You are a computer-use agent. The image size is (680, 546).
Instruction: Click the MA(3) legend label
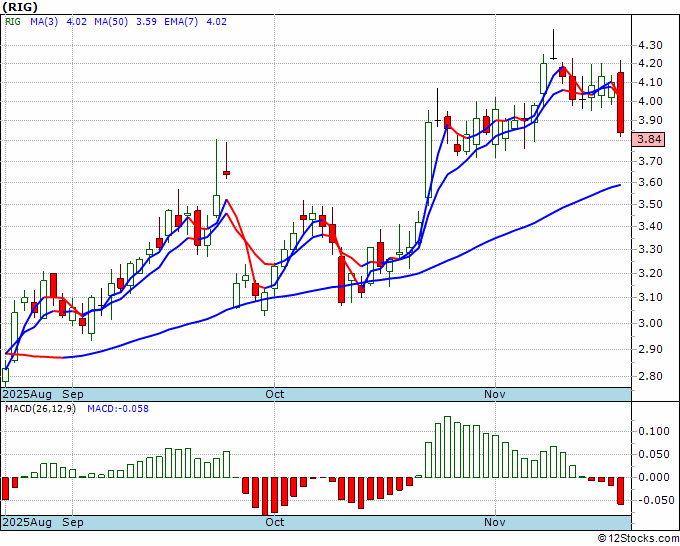pyautogui.click(x=44, y=22)
